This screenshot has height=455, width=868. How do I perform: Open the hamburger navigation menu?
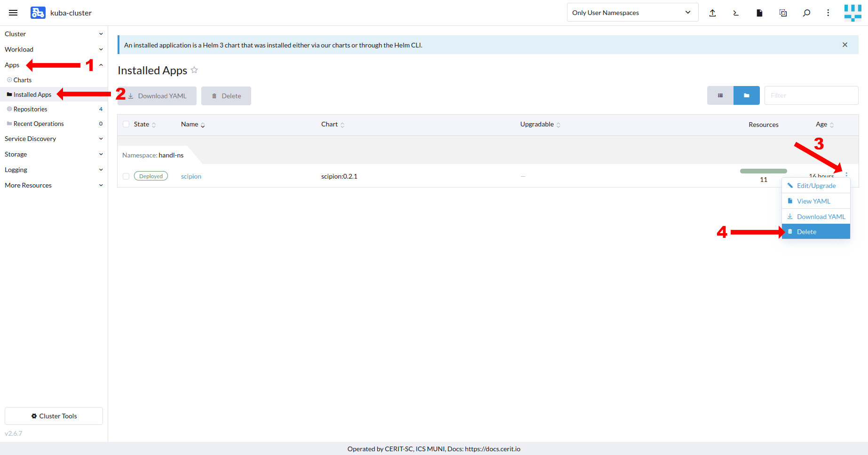[x=13, y=13]
